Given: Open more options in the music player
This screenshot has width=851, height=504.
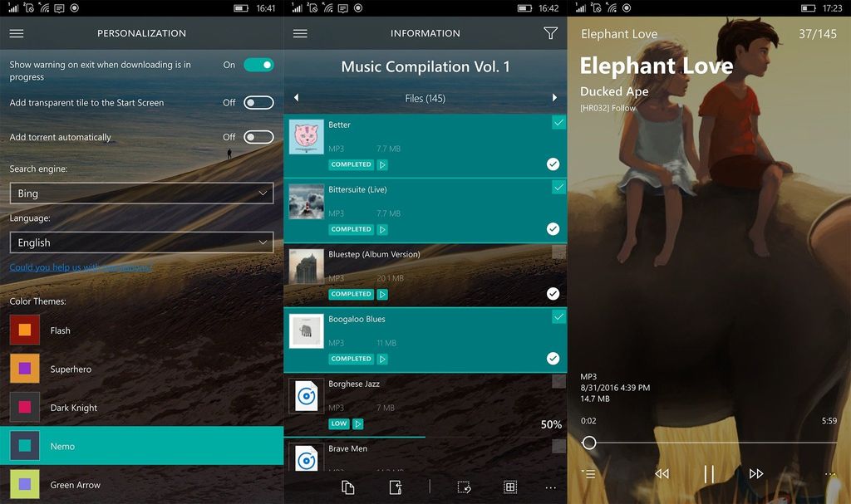Looking at the screenshot, I should tap(830, 474).
